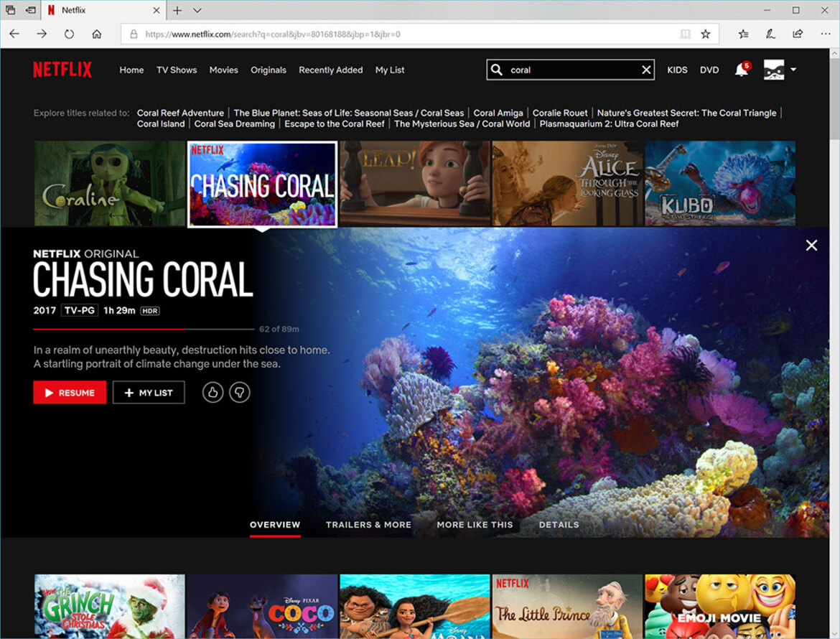Refresh the Netflix page
The height and width of the screenshot is (639, 840).
pyautogui.click(x=69, y=34)
